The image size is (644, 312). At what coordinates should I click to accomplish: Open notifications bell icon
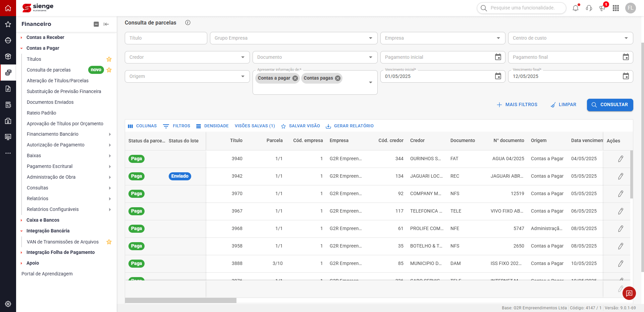576,8
